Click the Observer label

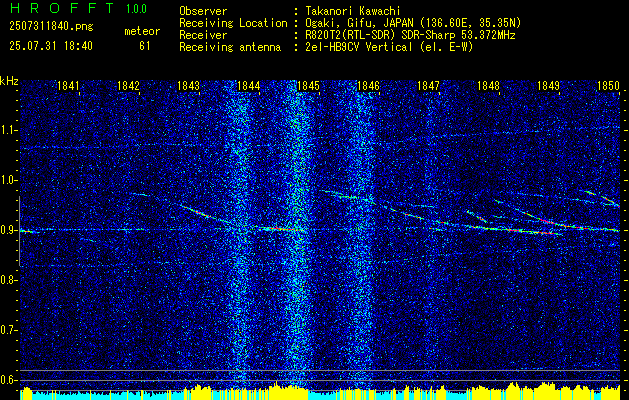coord(203,11)
